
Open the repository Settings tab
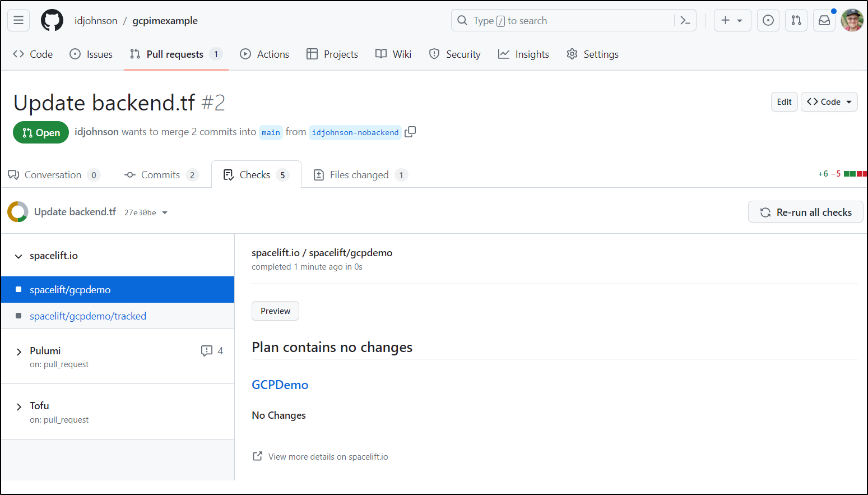[x=593, y=54]
